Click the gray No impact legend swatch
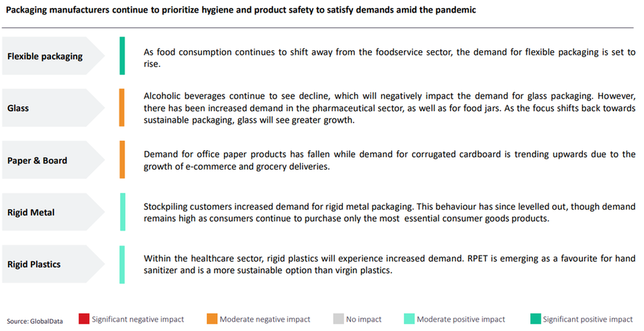The image size is (644, 331). [338, 319]
